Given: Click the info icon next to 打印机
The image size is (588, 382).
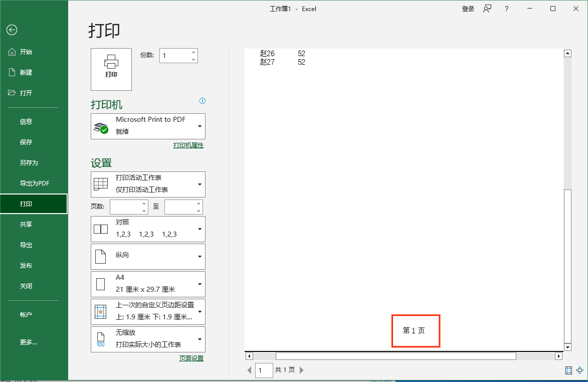Looking at the screenshot, I should 202,101.
